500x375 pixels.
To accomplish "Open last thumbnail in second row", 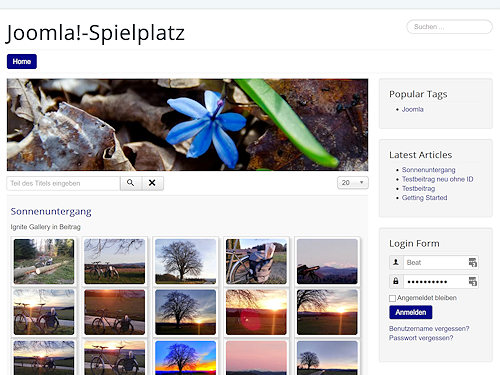I will point(327,312).
